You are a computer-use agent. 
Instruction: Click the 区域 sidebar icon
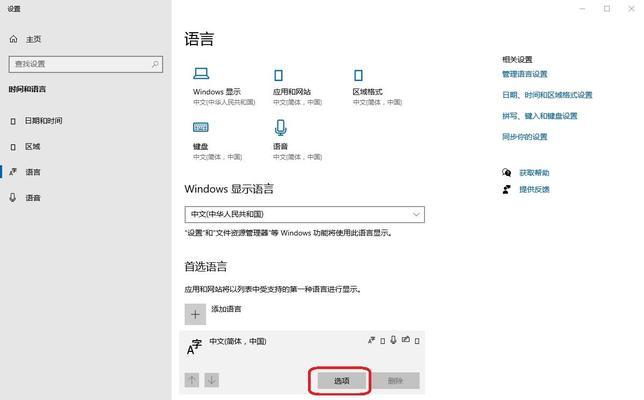[13, 147]
